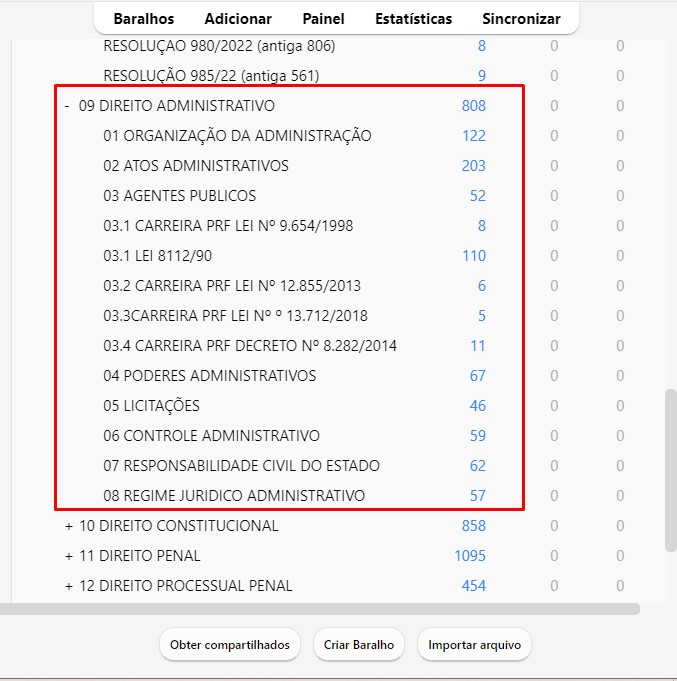Open the Adicionar tab
This screenshot has width=677, height=681.
click(x=238, y=19)
